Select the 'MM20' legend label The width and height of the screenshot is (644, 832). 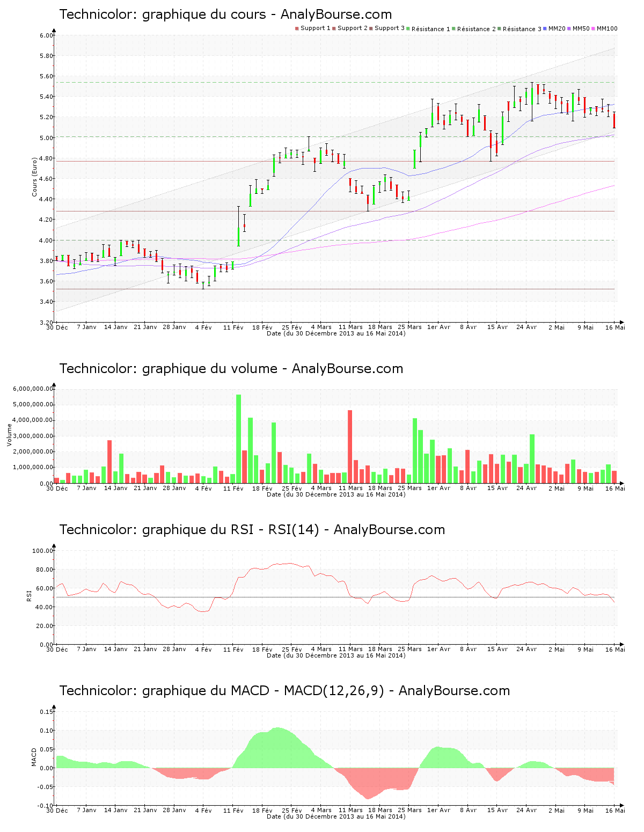coord(557,28)
